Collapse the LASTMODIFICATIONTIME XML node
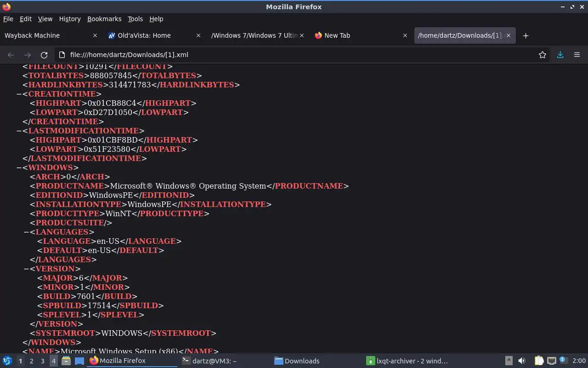Image resolution: width=588 pixels, height=368 pixels. point(19,131)
